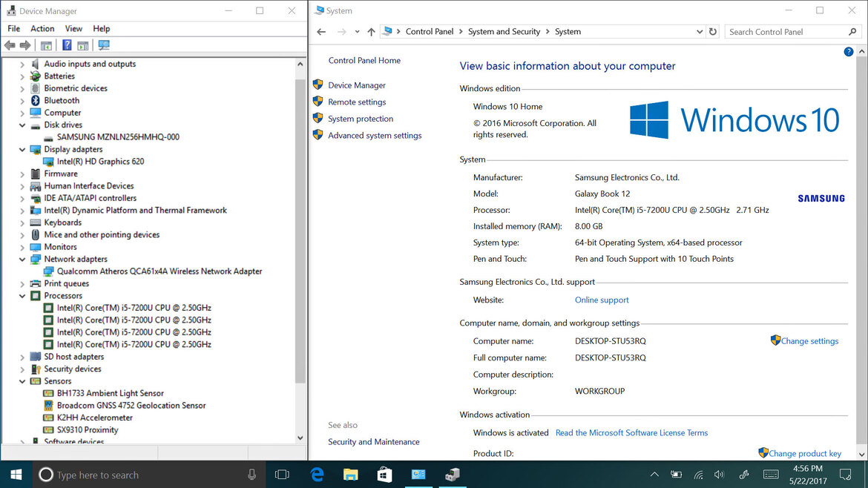Go back in the System window
Screen dimensions: 868x488
pyautogui.click(x=321, y=32)
